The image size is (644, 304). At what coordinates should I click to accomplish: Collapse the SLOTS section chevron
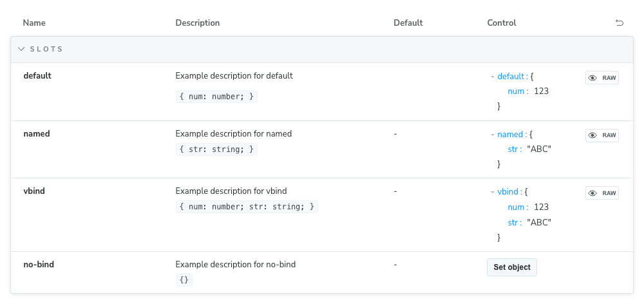coord(21,49)
